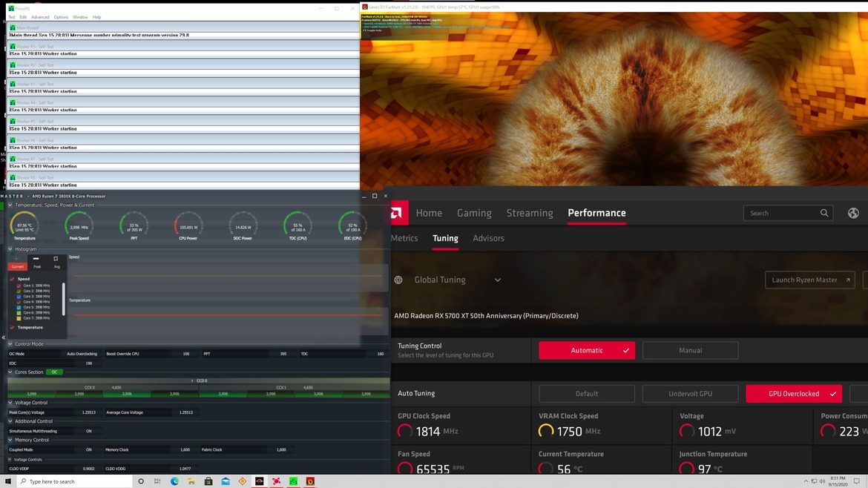Toggle the Temperature checkbox in histogram legend
868x488 pixels.
click(12, 328)
